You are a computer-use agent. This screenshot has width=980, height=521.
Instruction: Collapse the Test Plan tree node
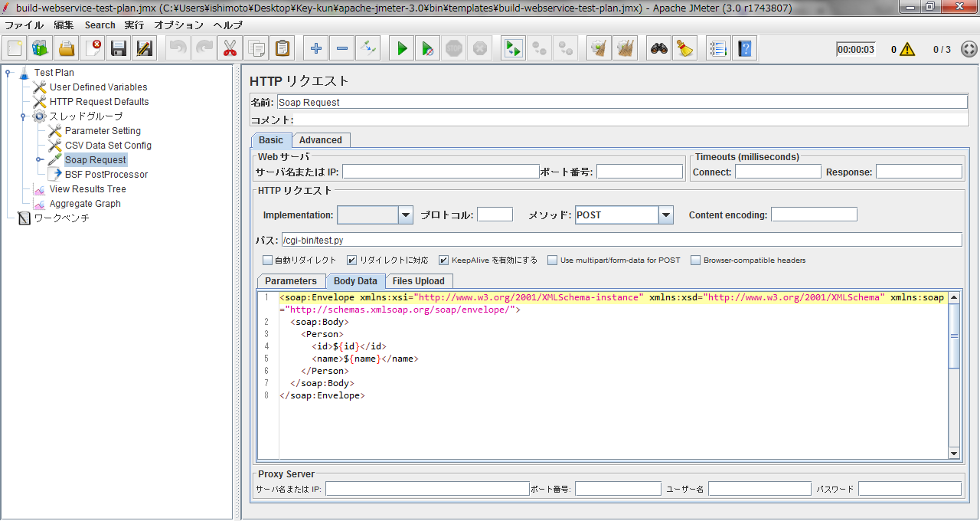tap(8, 73)
